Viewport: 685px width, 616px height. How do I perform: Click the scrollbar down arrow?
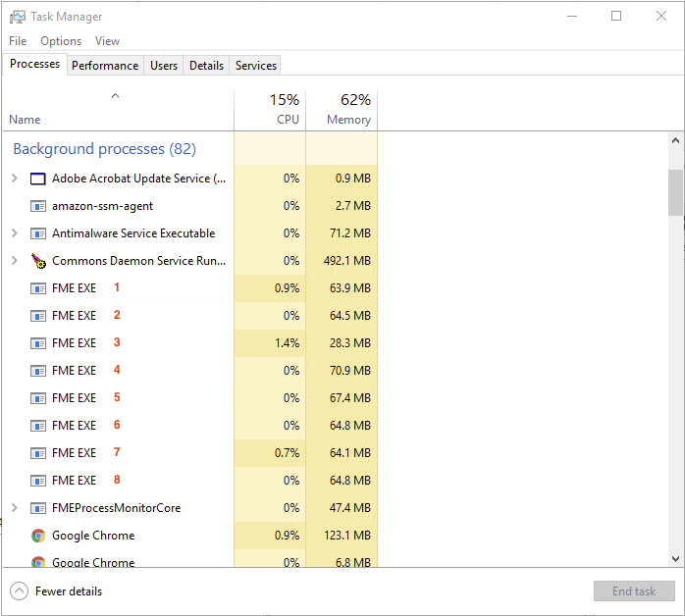[675, 559]
